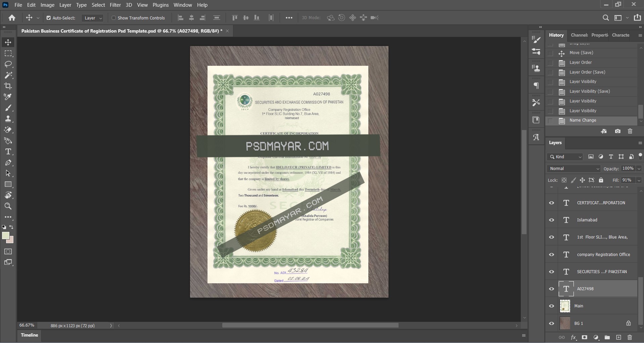Select the Pen tool
This screenshot has width=644, height=343.
[x=8, y=163]
